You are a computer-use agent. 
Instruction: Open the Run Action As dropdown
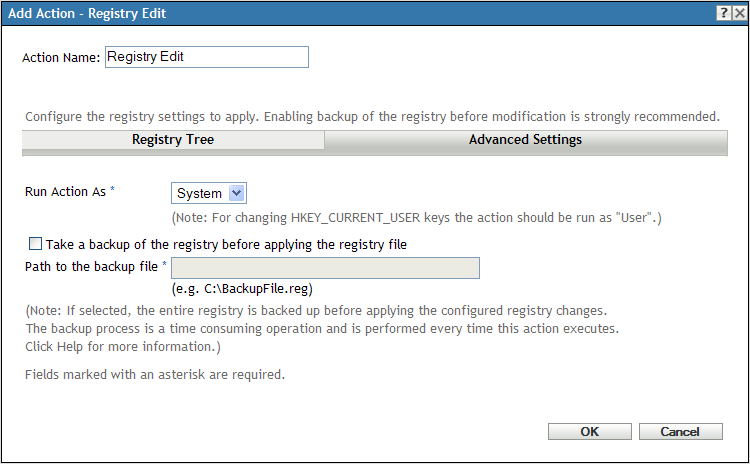[210, 193]
